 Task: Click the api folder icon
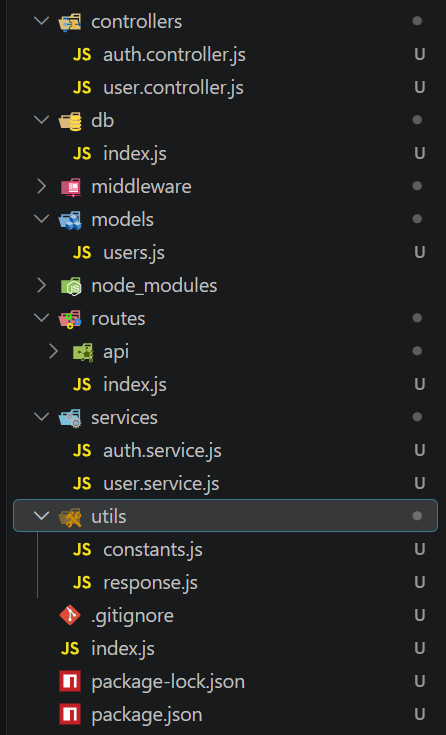tap(83, 352)
